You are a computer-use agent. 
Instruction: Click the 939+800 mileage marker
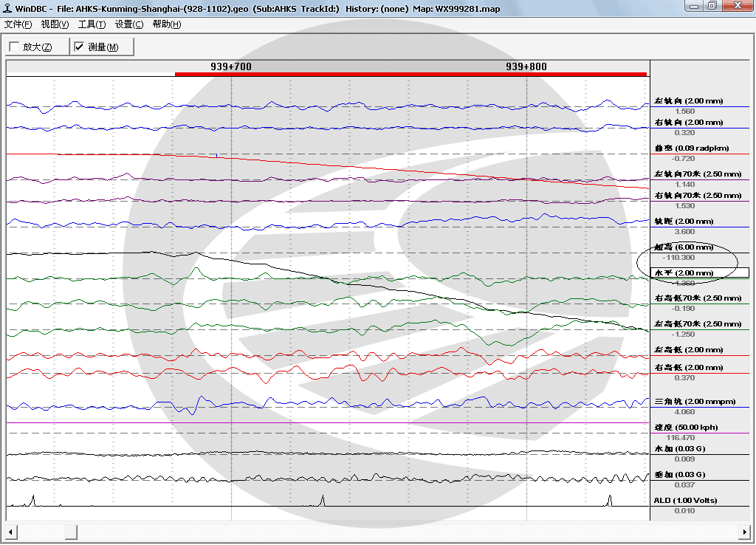point(526,66)
